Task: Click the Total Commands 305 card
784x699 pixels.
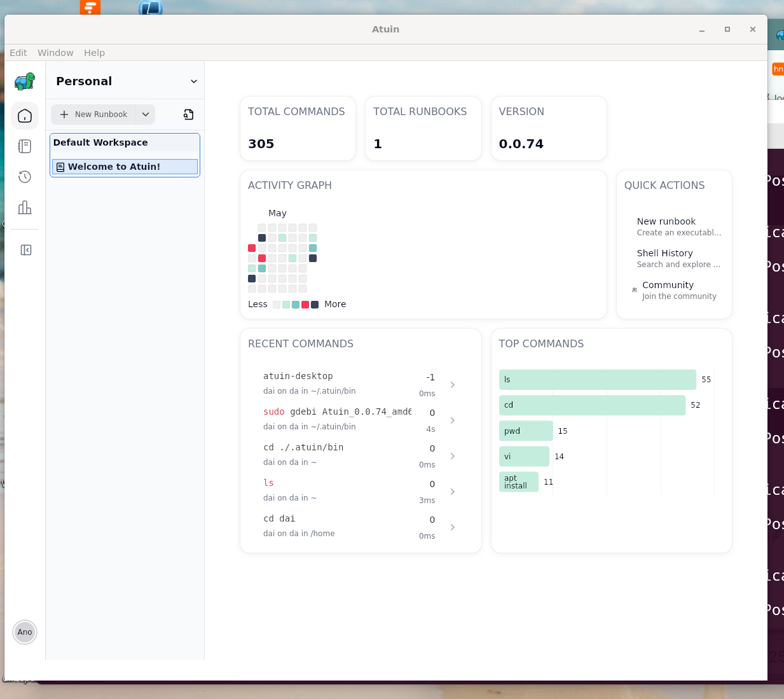Action: (298, 128)
